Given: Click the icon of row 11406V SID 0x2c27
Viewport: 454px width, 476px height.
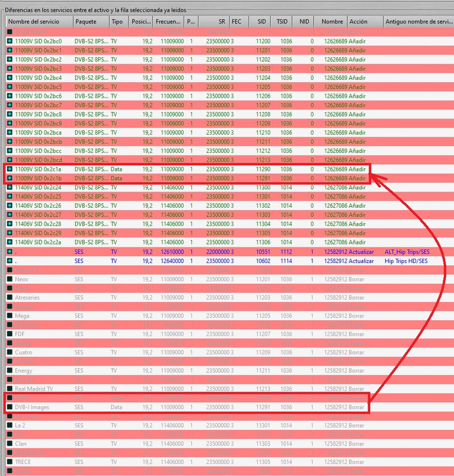Looking at the screenshot, I should tap(10, 215).
